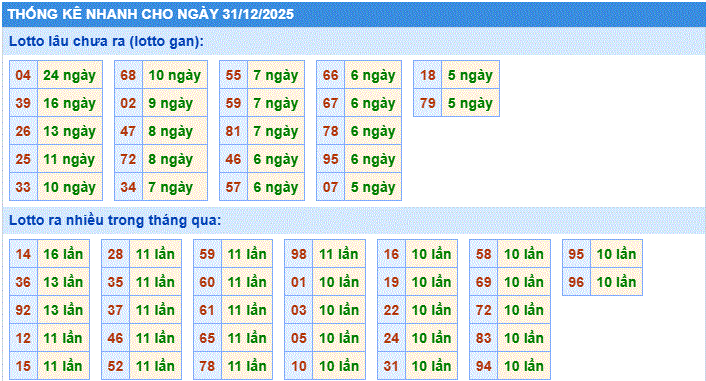This screenshot has width=706, height=381.
Task: Select frequent number 19 cell
Action: click(392, 281)
